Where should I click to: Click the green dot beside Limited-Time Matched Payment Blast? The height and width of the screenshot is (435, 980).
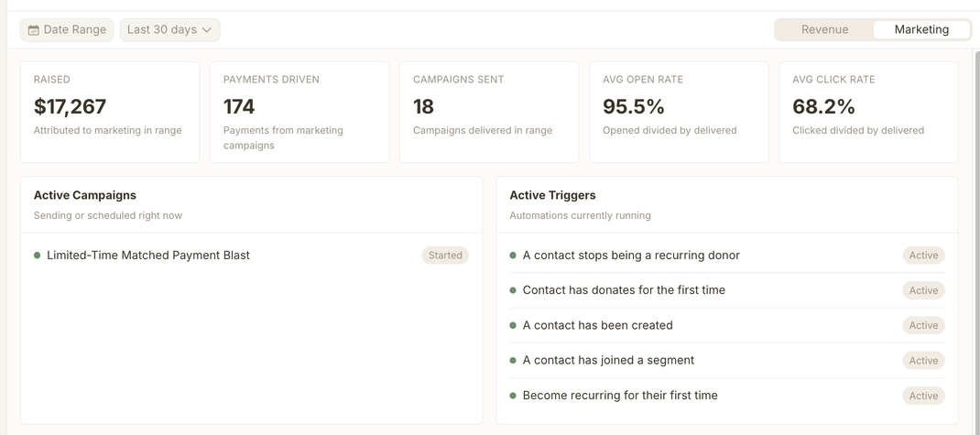tap(37, 255)
